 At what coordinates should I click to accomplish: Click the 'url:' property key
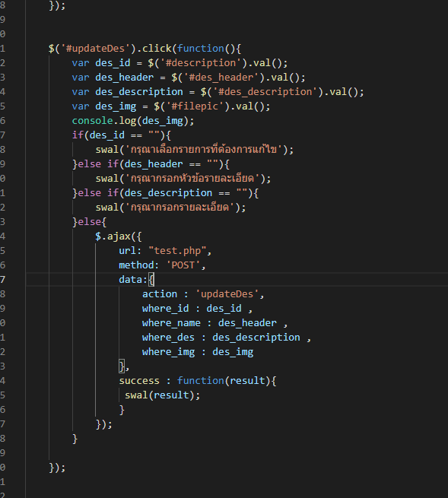point(130,251)
